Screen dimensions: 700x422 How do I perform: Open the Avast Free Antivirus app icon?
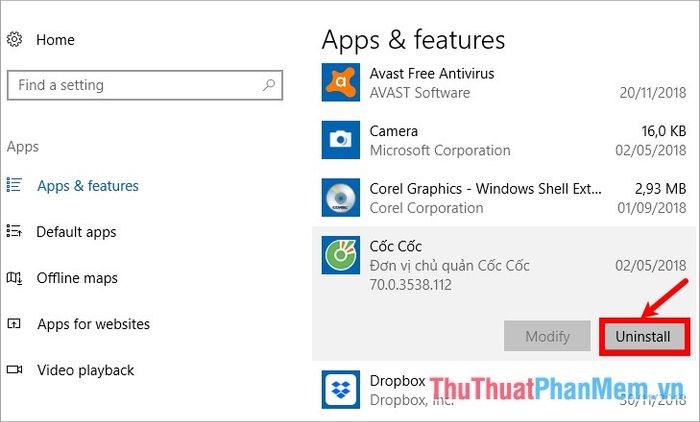click(x=341, y=82)
